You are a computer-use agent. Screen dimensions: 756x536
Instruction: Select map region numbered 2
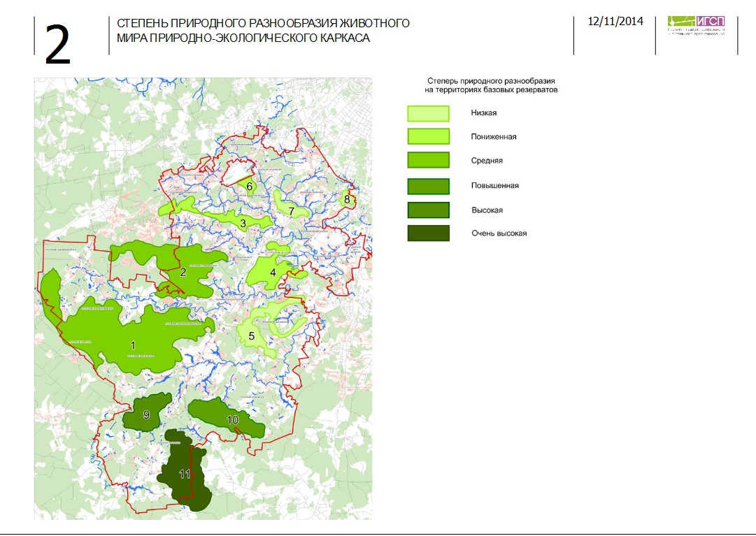(x=183, y=273)
